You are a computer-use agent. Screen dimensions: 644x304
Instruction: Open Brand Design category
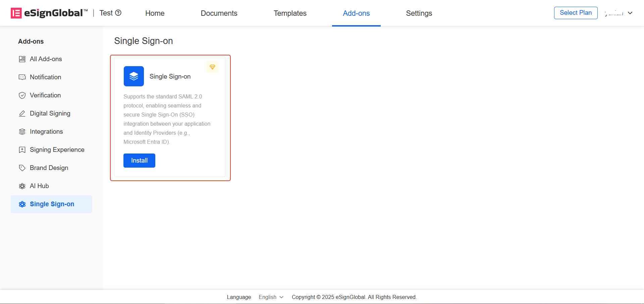[x=51, y=168]
